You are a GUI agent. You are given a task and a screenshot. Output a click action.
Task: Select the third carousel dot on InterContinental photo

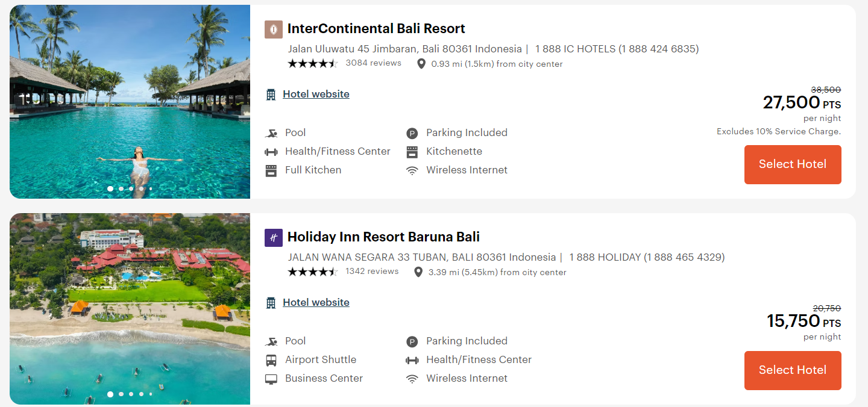tap(130, 188)
